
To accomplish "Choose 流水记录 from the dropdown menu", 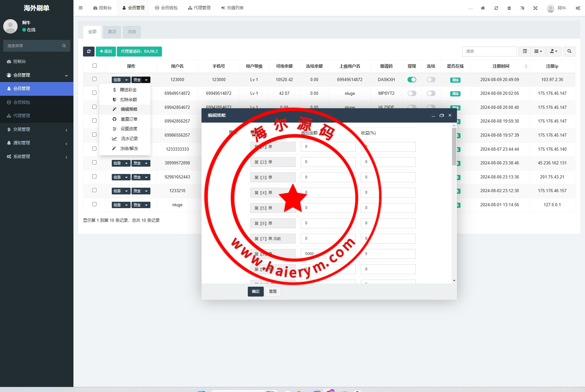I will point(125,139).
